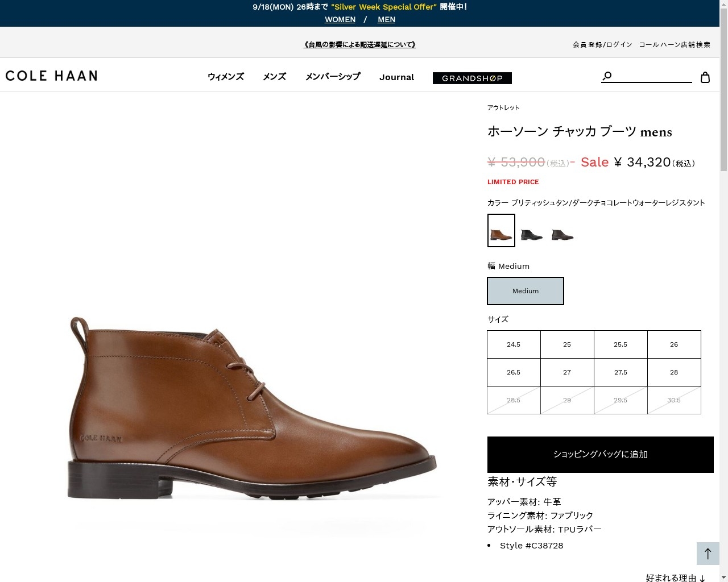This screenshot has height=582, width=728.
Task: Click unavailable size 28.5
Action: [x=514, y=400]
